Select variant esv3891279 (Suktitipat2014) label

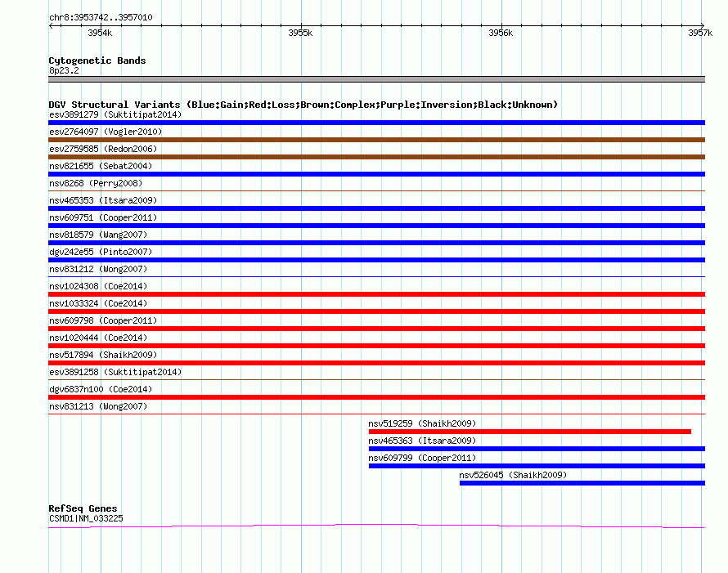click(115, 114)
